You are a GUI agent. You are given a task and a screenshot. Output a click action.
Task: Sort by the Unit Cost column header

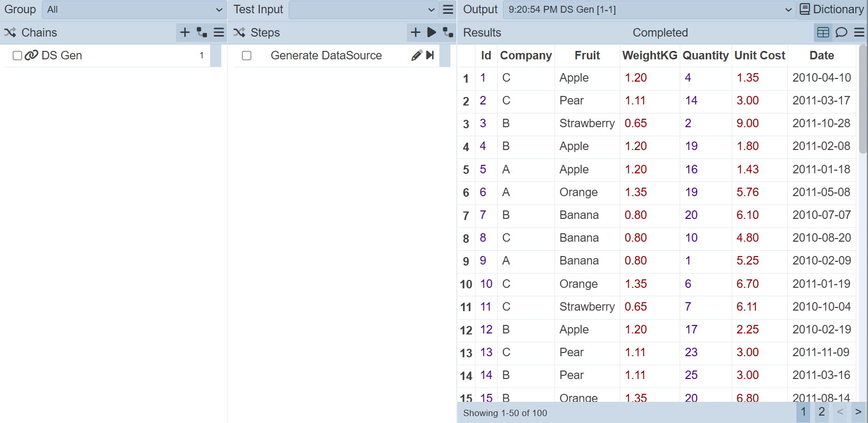click(759, 55)
